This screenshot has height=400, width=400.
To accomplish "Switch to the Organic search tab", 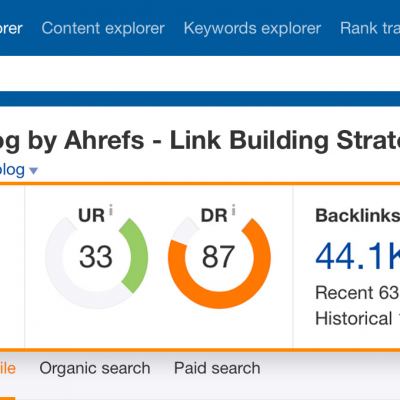I will (95, 368).
